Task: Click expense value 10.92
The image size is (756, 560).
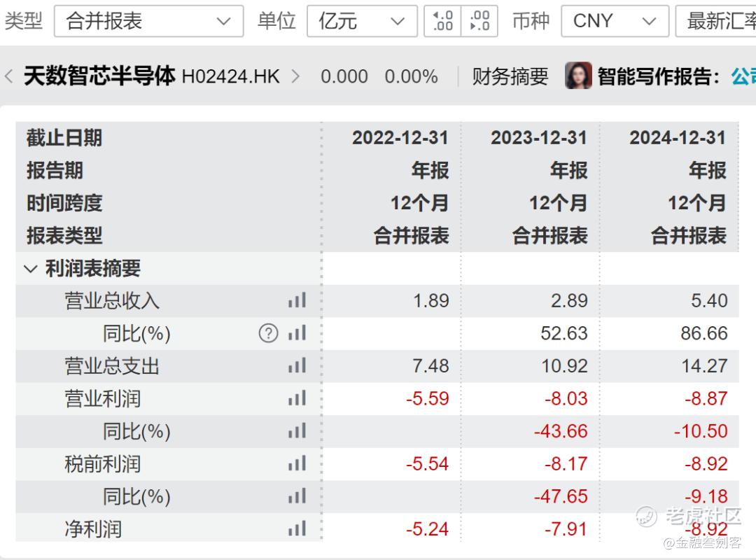Action: [565, 366]
